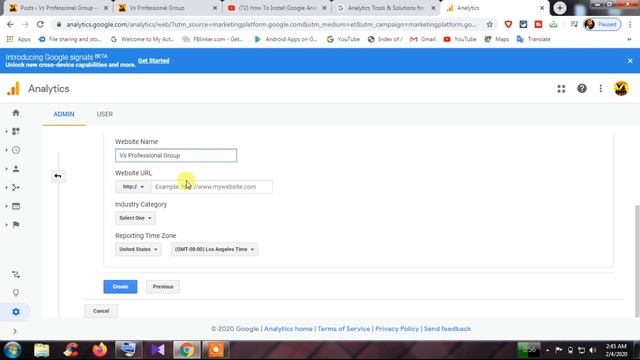The height and width of the screenshot is (360, 640).
Task: Open the Privacy Policy footer link
Action: 397,329
